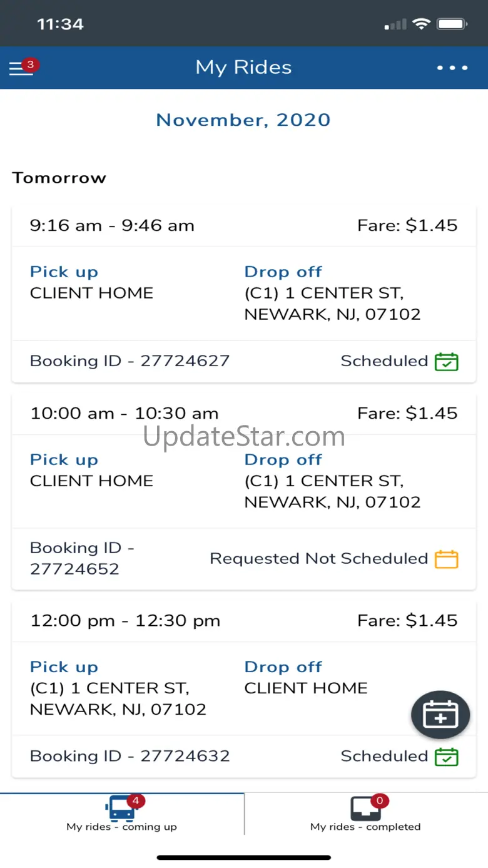Switch to My rides - completed tab

tap(365, 827)
